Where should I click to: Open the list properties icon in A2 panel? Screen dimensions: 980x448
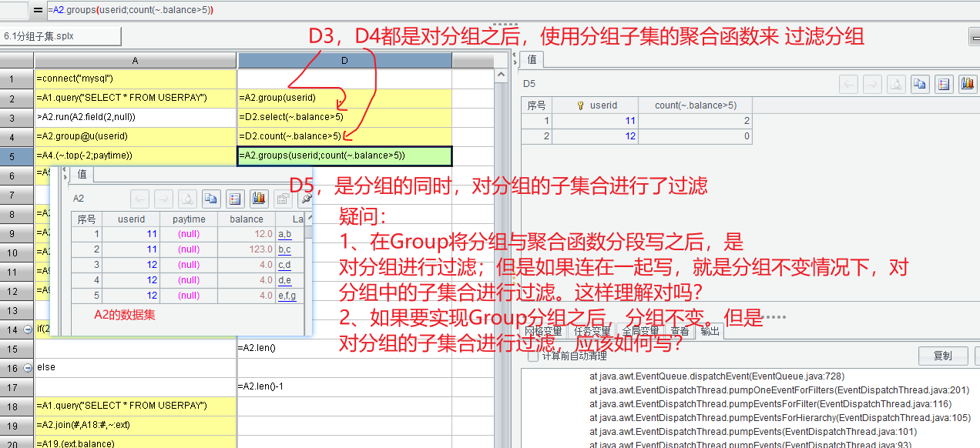tap(235, 199)
